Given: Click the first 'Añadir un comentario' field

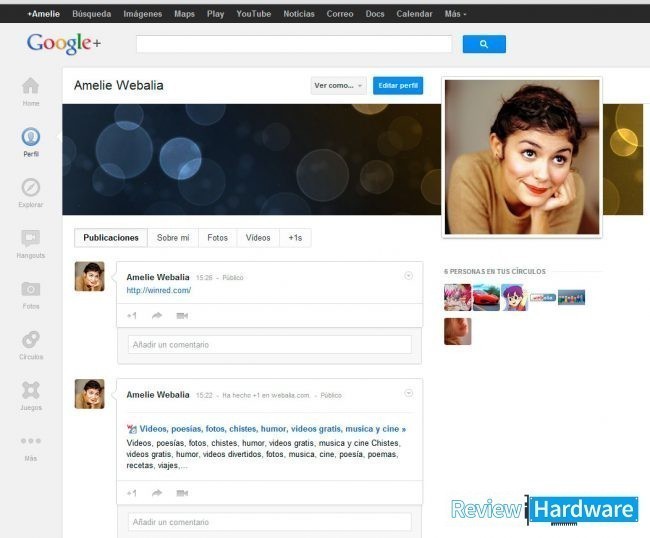Looking at the screenshot, I should pos(269,345).
